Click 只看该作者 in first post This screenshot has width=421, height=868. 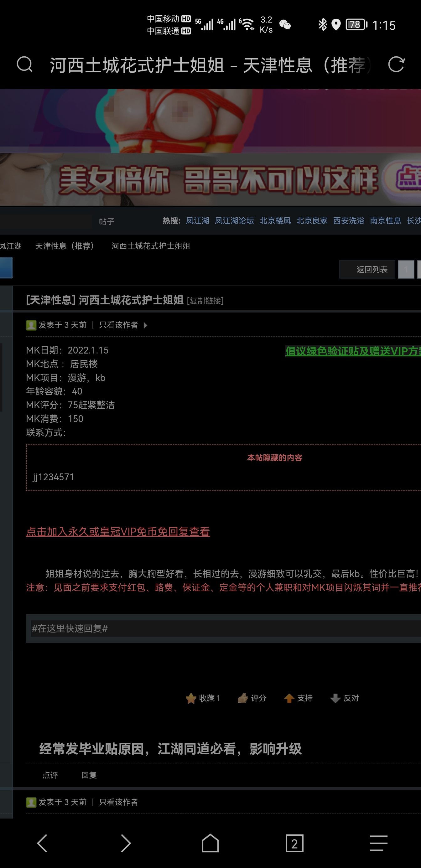point(119,325)
